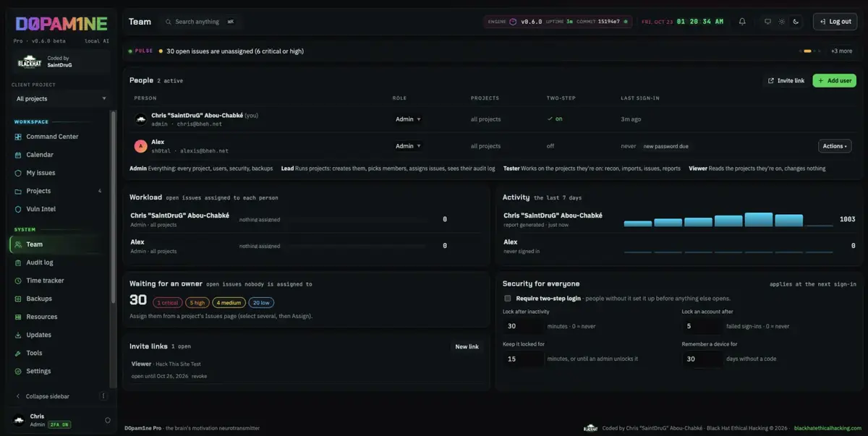
Task: Click the green commit status dot
Action: click(x=626, y=22)
